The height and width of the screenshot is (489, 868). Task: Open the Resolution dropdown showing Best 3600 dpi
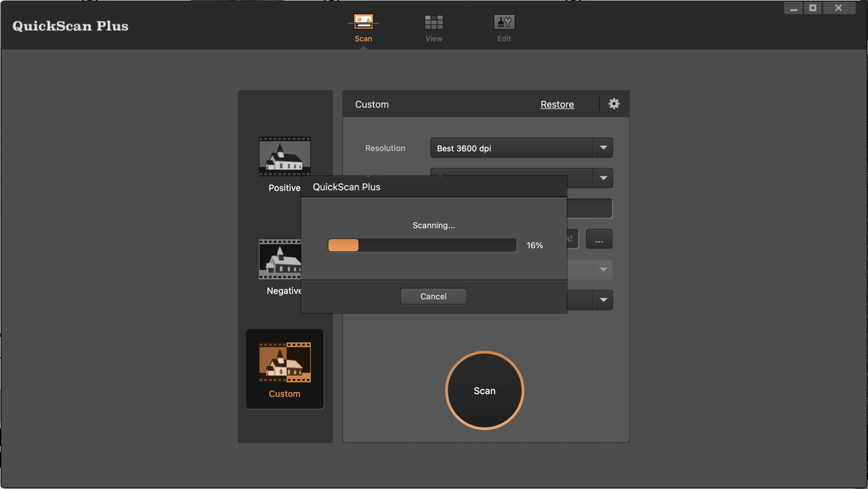click(x=522, y=148)
